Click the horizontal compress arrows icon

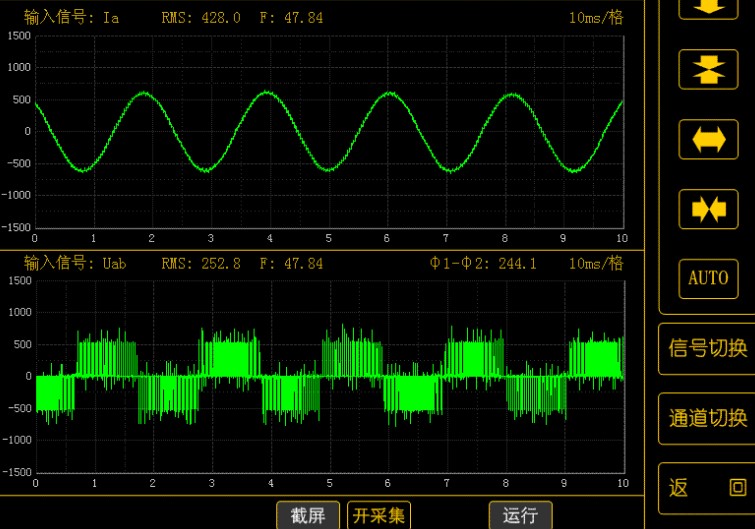[708, 208]
